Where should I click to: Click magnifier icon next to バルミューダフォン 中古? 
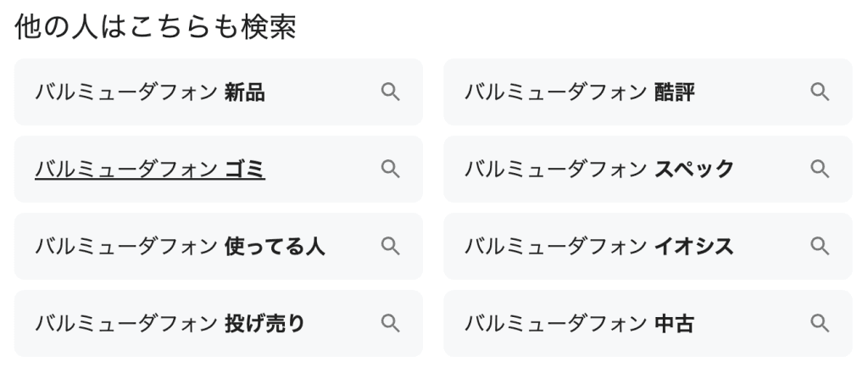pos(819,323)
